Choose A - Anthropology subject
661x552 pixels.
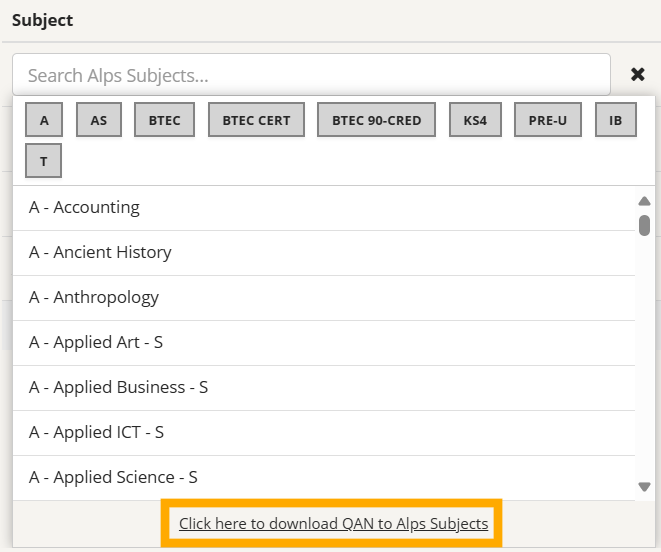tap(324, 298)
